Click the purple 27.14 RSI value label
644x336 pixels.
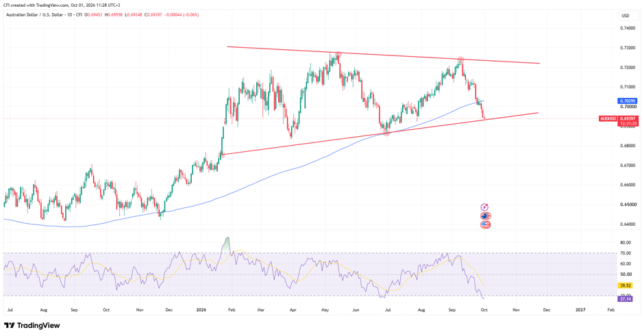tap(625, 299)
